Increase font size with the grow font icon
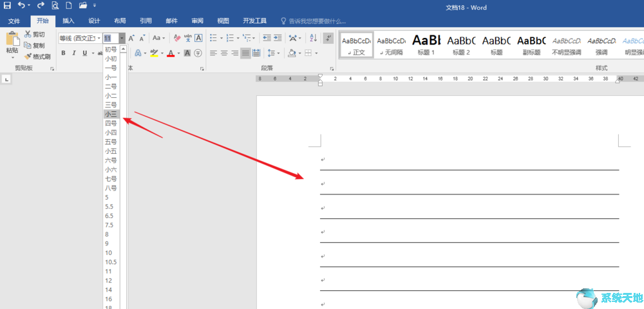The image size is (644, 309). [x=131, y=38]
